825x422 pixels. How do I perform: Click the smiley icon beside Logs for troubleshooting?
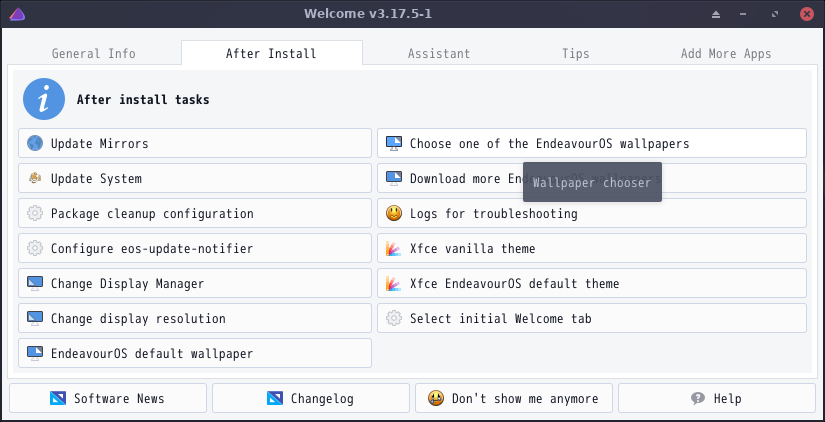point(394,213)
